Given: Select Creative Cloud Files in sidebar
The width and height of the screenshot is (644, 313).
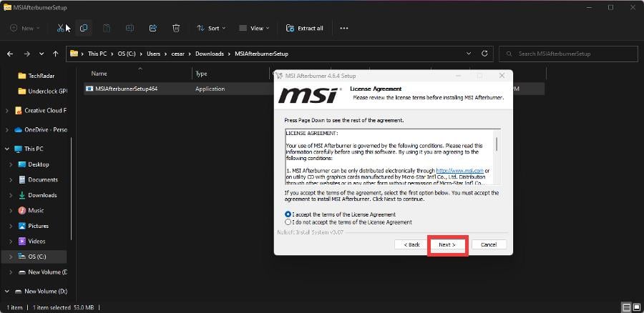Looking at the screenshot, I should [x=40, y=111].
